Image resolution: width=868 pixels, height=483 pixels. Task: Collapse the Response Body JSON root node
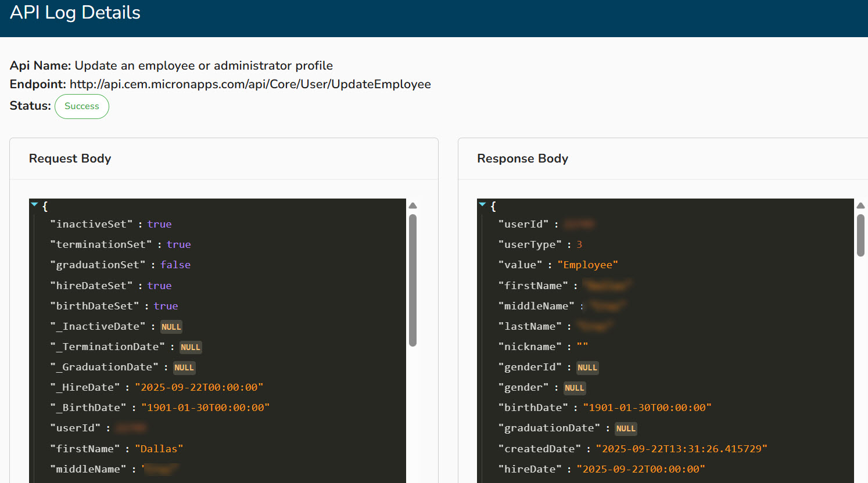pos(483,204)
